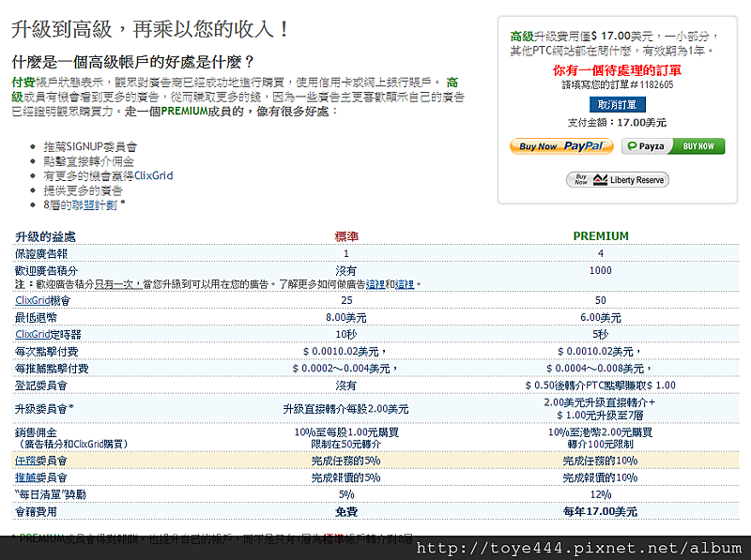Select the 標準 column header

tap(346, 236)
